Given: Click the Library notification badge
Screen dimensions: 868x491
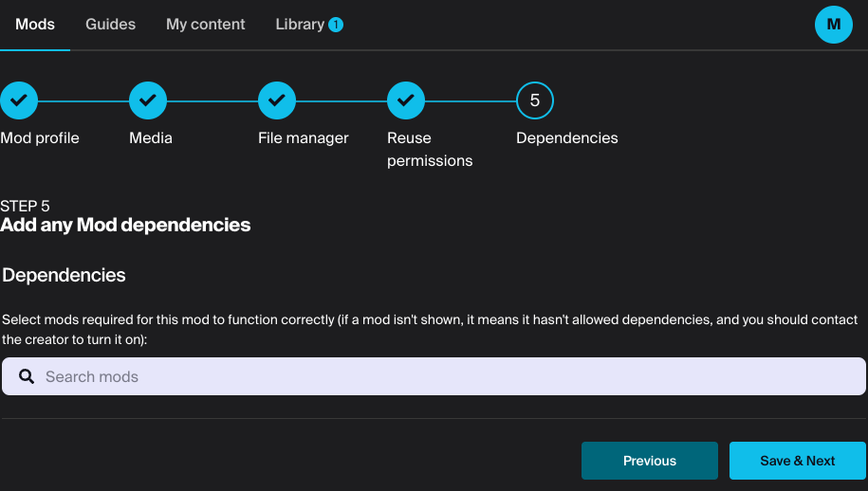Looking at the screenshot, I should [336, 25].
